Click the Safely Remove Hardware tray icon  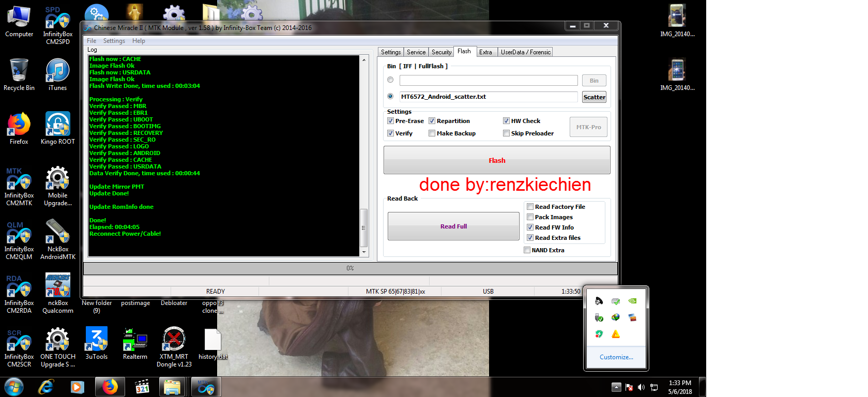point(599,317)
